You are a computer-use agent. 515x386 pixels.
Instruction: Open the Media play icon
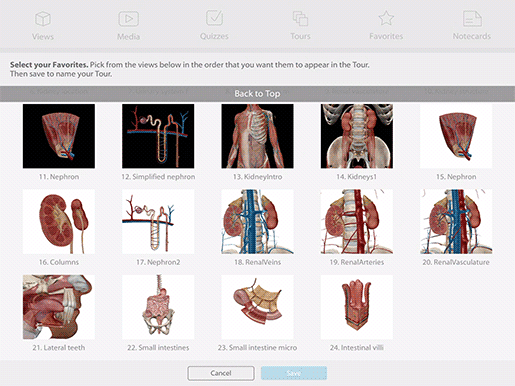tap(128, 19)
